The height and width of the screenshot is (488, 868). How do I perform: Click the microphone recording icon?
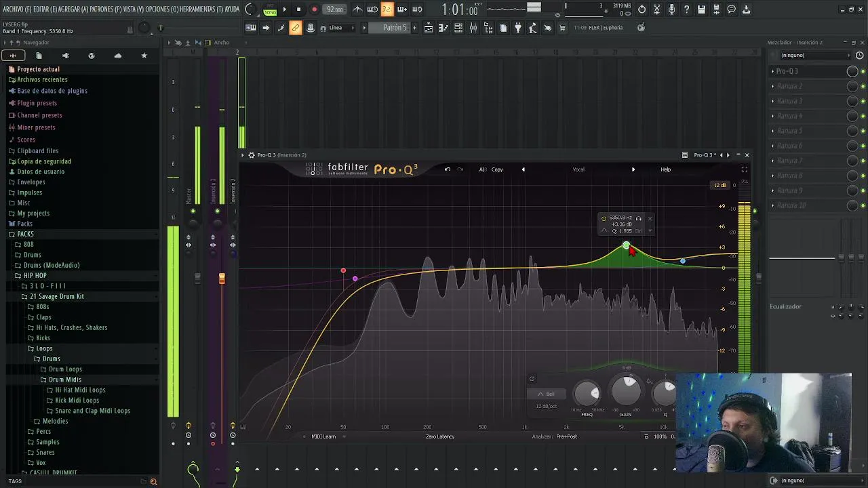click(671, 9)
